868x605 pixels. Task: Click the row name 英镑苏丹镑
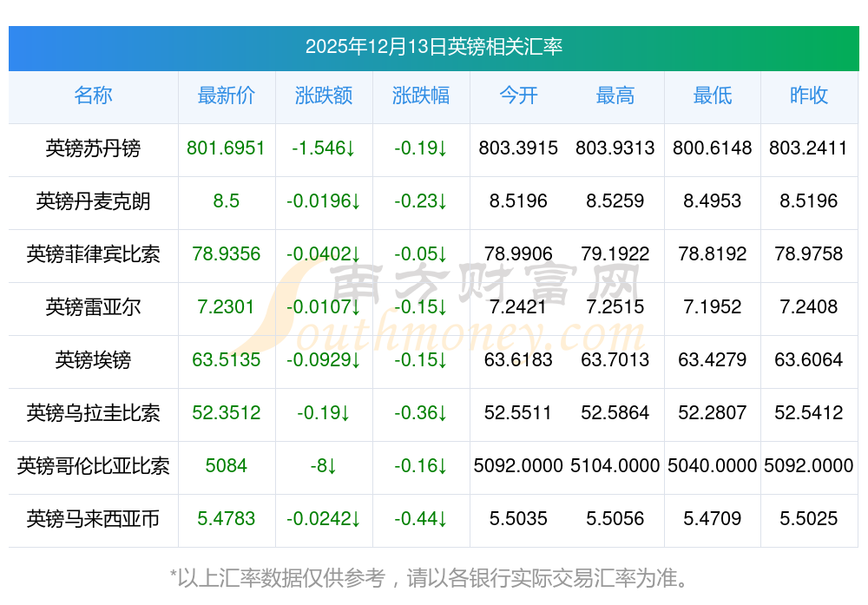(x=93, y=148)
